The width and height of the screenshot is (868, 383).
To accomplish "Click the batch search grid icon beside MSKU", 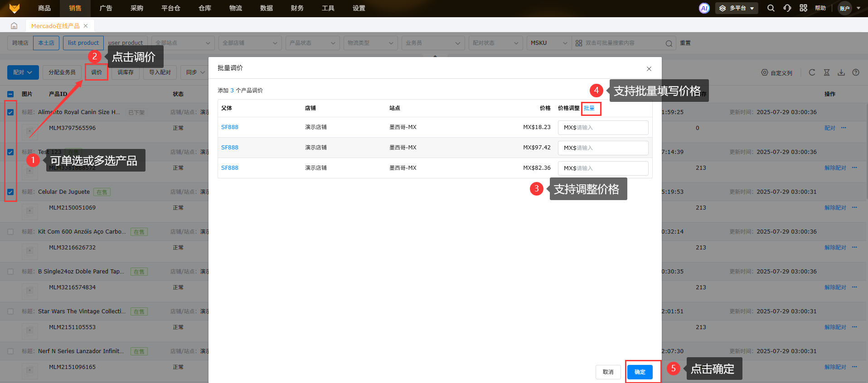I will [579, 43].
